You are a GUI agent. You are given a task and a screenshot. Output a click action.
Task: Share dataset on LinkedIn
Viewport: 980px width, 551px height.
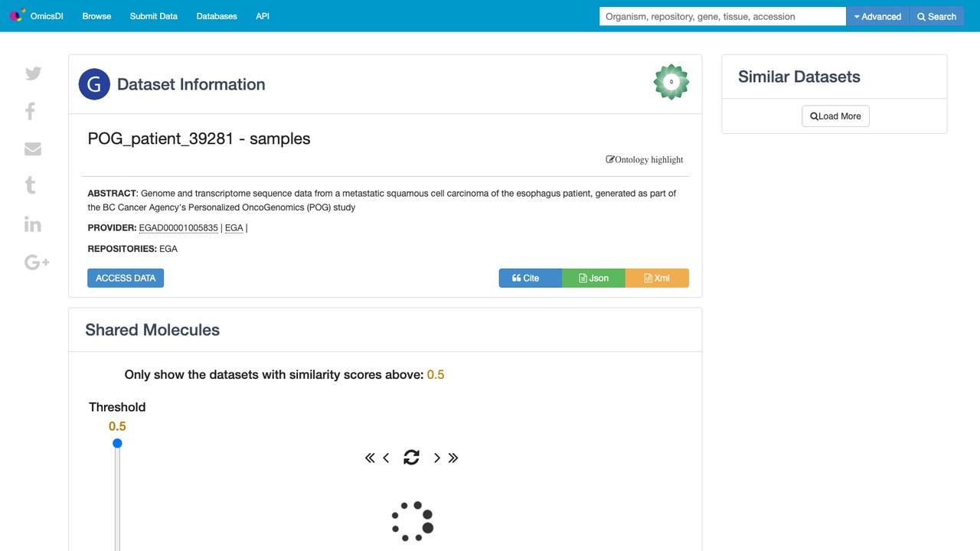33,224
